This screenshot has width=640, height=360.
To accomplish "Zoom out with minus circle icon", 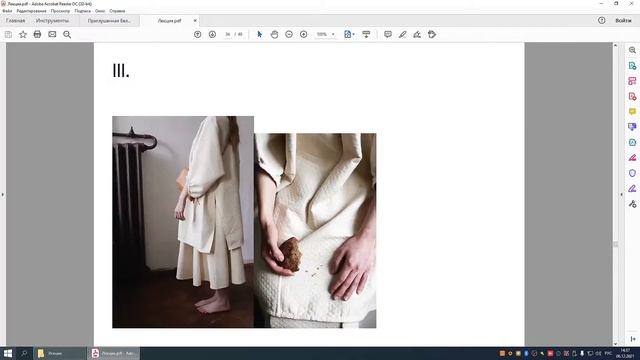I will 289,35.
